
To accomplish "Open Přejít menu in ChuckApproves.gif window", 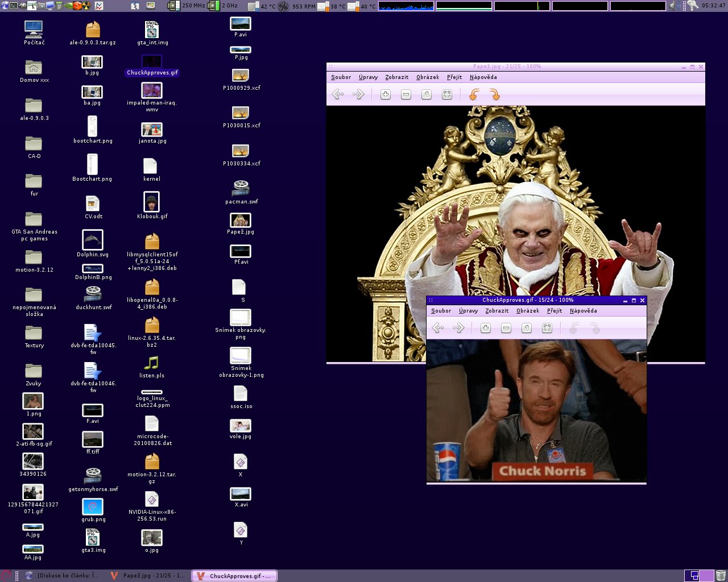I will pyautogui.click(x=555, y=311).
